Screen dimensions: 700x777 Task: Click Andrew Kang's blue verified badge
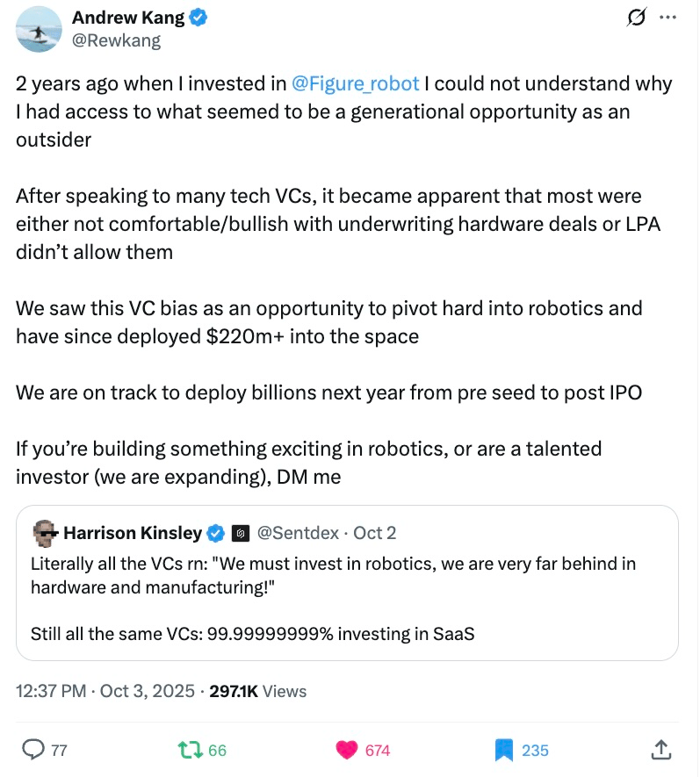point(199,18)
